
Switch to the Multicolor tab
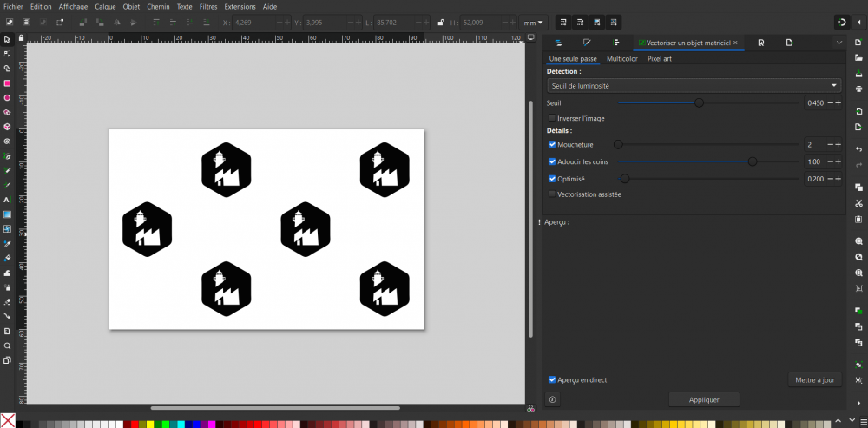(621, 59)
